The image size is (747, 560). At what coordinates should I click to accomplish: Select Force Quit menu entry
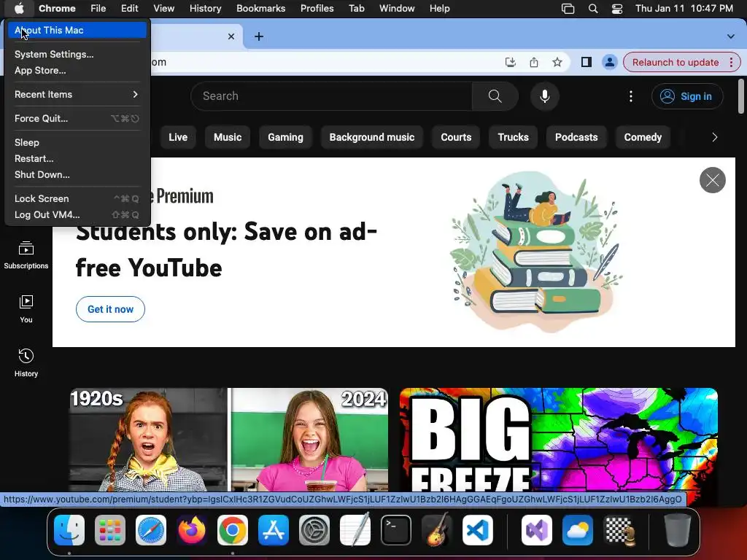pyautogui.click(x=77, y=119)
